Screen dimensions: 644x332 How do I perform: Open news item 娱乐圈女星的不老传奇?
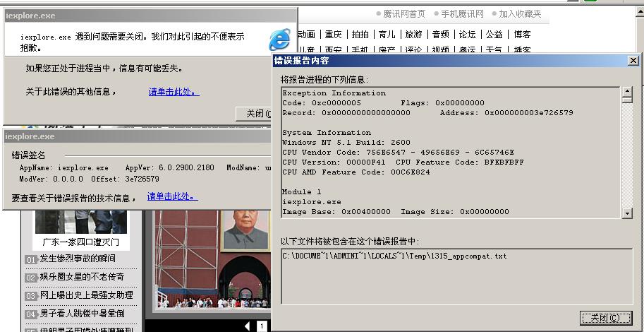pyautogui.click(x=82, y=276)
